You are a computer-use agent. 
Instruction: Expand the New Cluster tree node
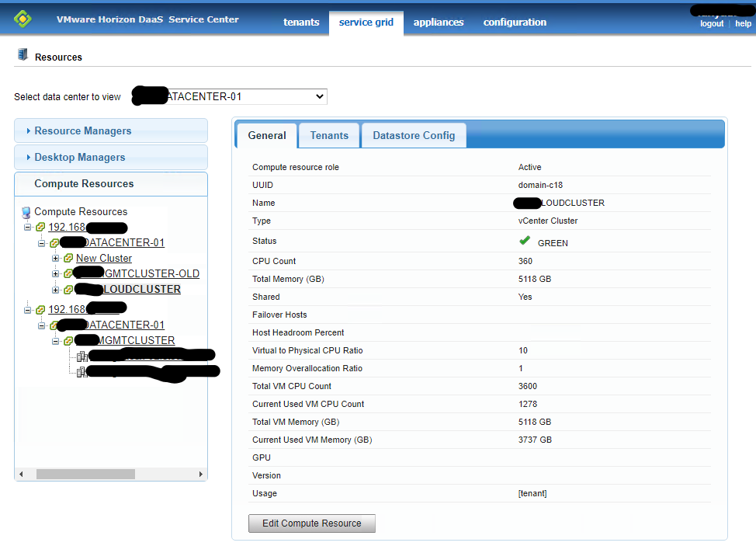(55, 258)
